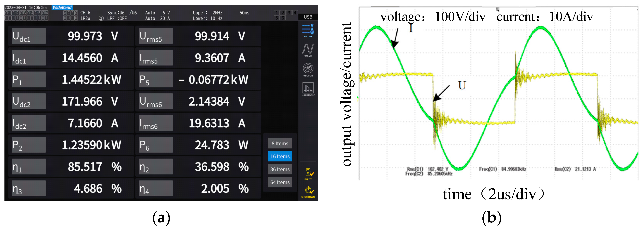Select the 8 Items layout
The image size is (644, 231).
[x=280, y=143]
